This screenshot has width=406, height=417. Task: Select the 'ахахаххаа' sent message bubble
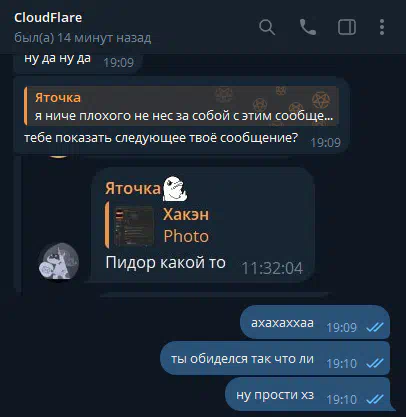(315, 322)
